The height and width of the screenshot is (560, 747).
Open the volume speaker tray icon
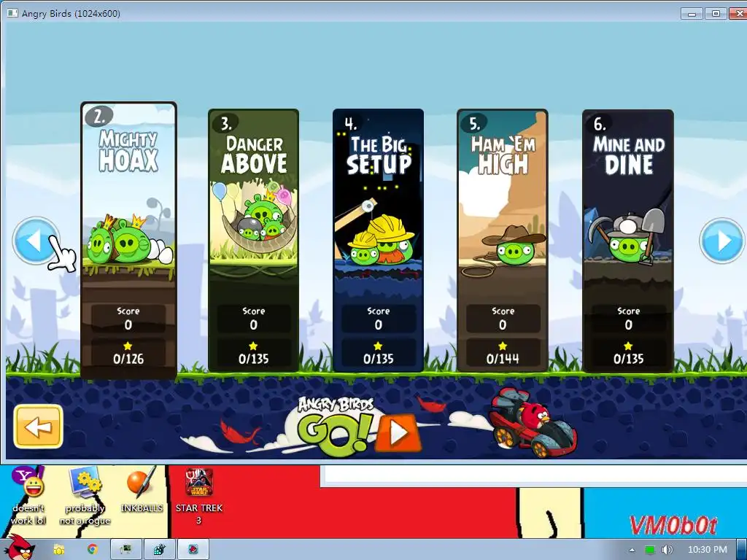point(667,550)
